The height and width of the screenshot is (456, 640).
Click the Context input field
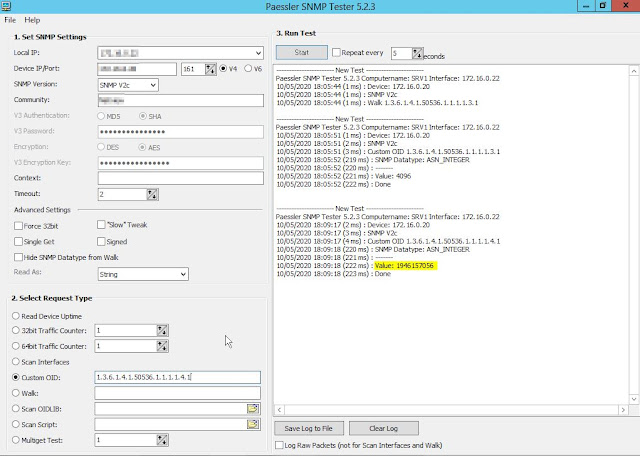pyautogui.click(x=180, y=178)
